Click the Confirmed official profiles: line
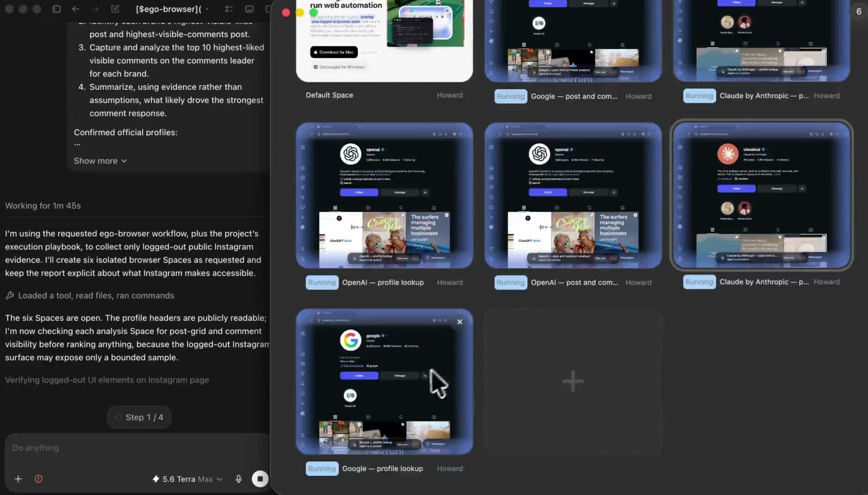Image resolution: width=868 pixels, height=495 pixels. [126, 132]
